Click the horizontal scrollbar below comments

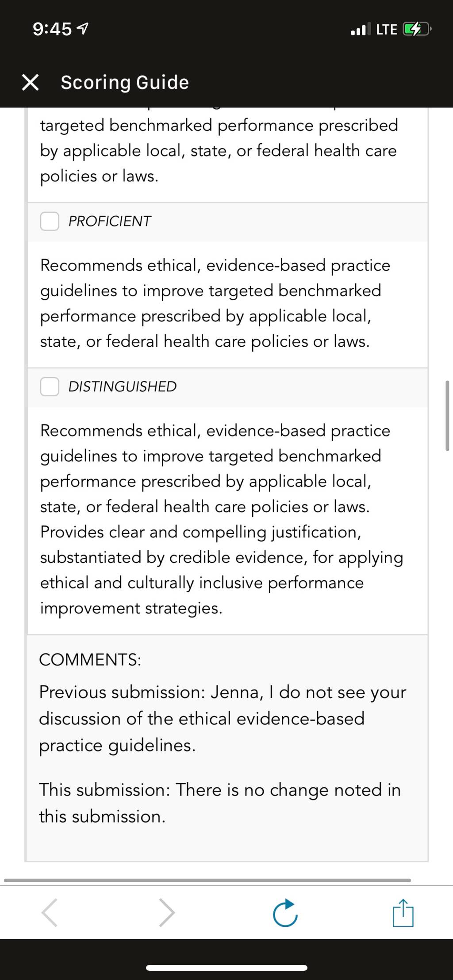coord(207,880)
